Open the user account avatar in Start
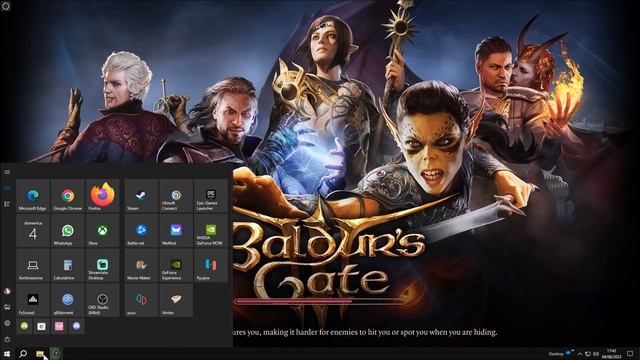The width and height of the screenshot is (640, 360). [x=7, y=291]
